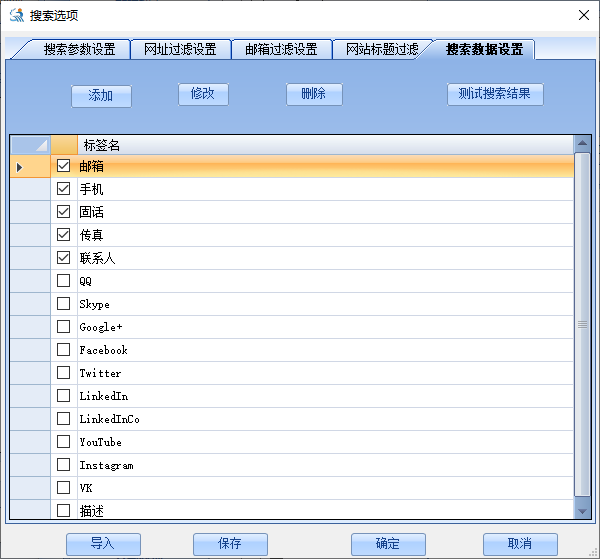Click the scrollbar down arrow
Viewport: 600px width, 559px height.
pyautogui.click(x=583, y=511)
